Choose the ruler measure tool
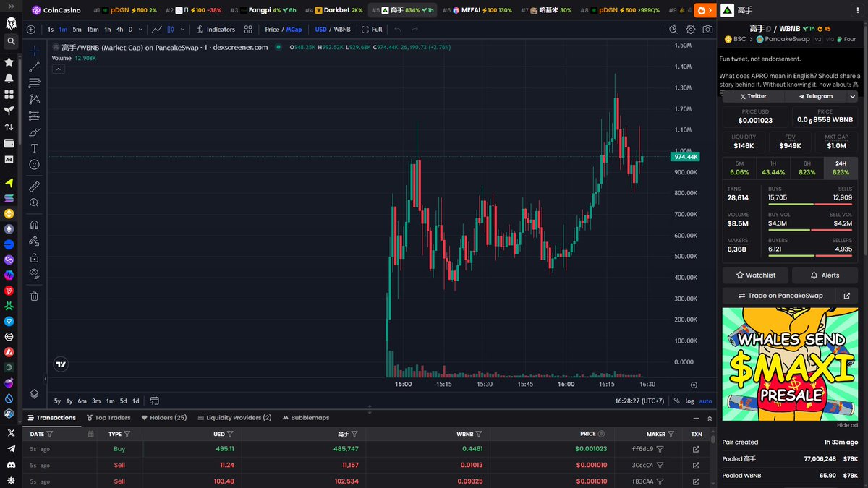Screen dimensions: 868x488 coord(34,187)
